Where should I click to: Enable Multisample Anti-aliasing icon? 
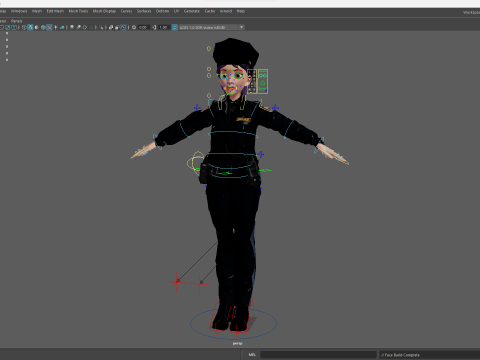click(x=85, y=27)
